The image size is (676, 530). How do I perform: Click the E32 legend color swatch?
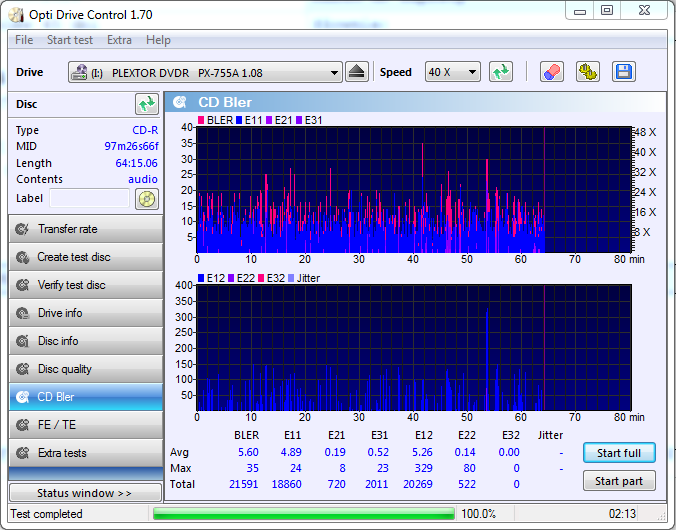[x=261, y=278]
